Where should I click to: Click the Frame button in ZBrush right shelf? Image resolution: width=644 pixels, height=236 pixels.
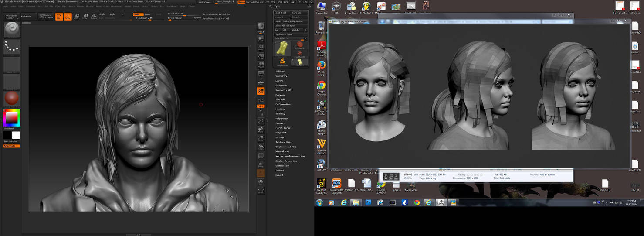tap(261, 120)
